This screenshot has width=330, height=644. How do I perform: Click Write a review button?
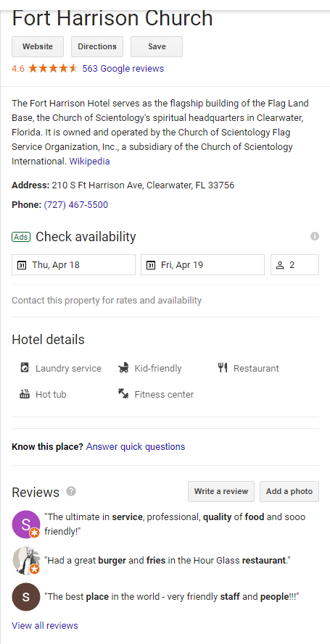pyautogui.click(x=221, y=491)
